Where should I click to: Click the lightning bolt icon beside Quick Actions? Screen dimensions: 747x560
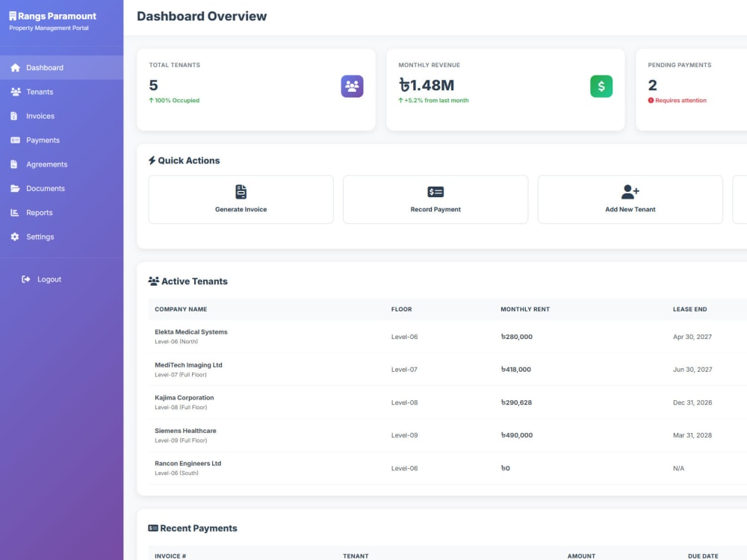tap(152, 161)
